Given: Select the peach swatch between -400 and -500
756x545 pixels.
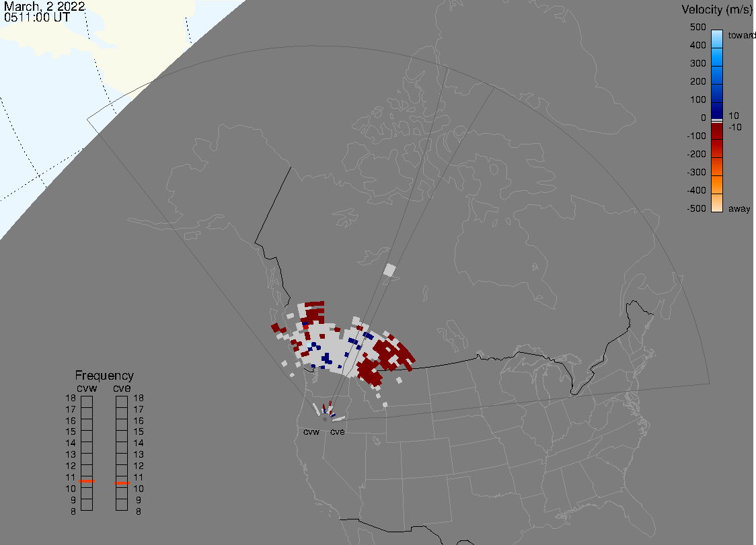Looking at the screenshot, I should 717,203.
